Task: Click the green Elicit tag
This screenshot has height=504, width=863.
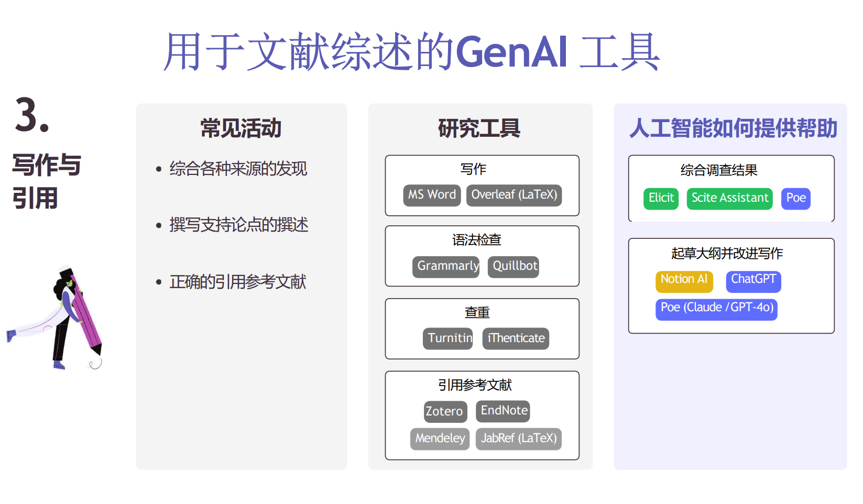Action: [x=661, y=199]
